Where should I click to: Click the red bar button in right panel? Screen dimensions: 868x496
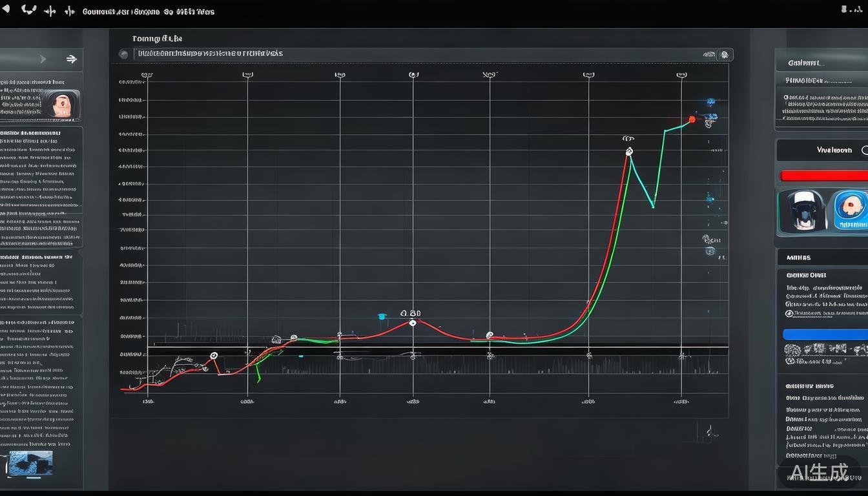[x=823, y=176]
